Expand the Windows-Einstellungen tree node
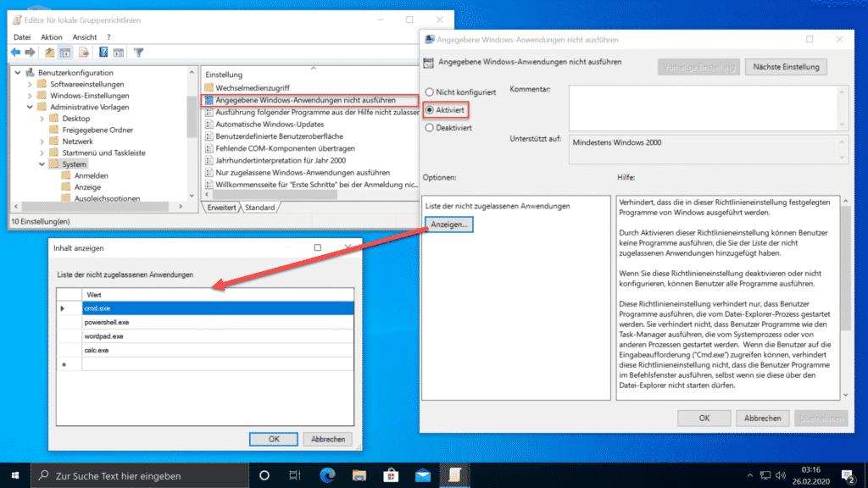 pos(30,96)
